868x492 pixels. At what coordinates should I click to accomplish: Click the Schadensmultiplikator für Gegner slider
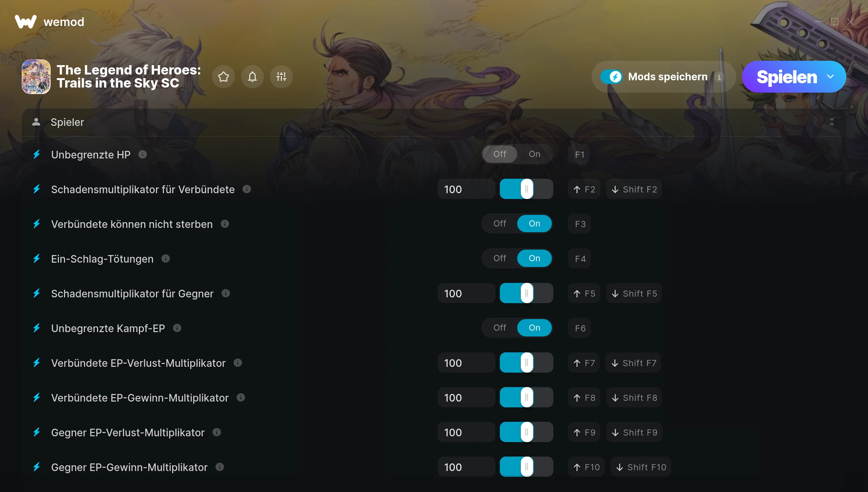point(527,293)
